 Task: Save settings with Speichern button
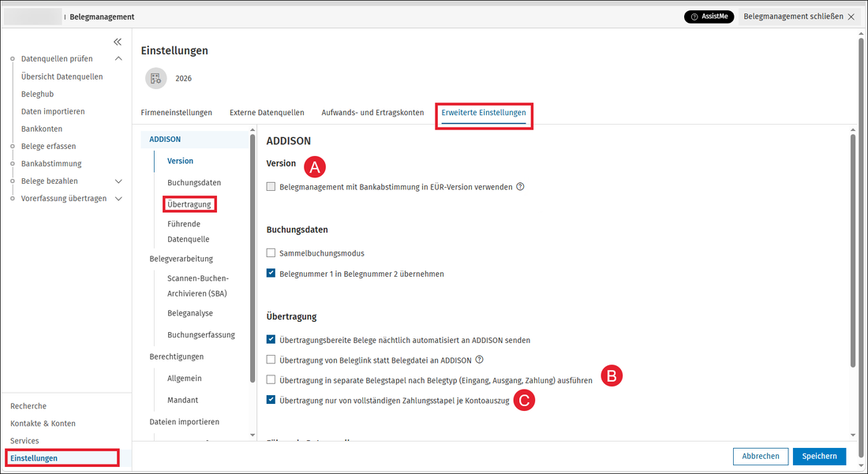click(819, 457)
